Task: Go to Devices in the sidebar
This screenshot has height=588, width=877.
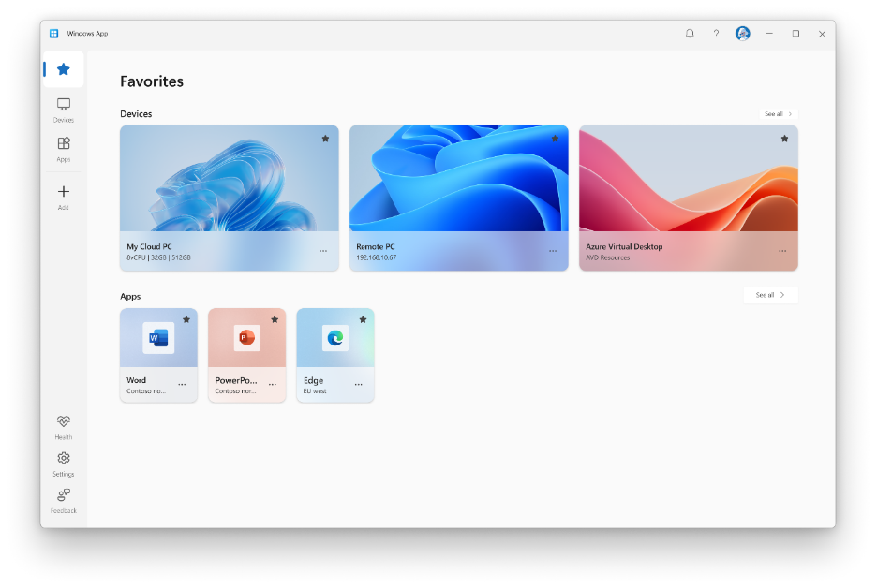Action: [63, 110]
